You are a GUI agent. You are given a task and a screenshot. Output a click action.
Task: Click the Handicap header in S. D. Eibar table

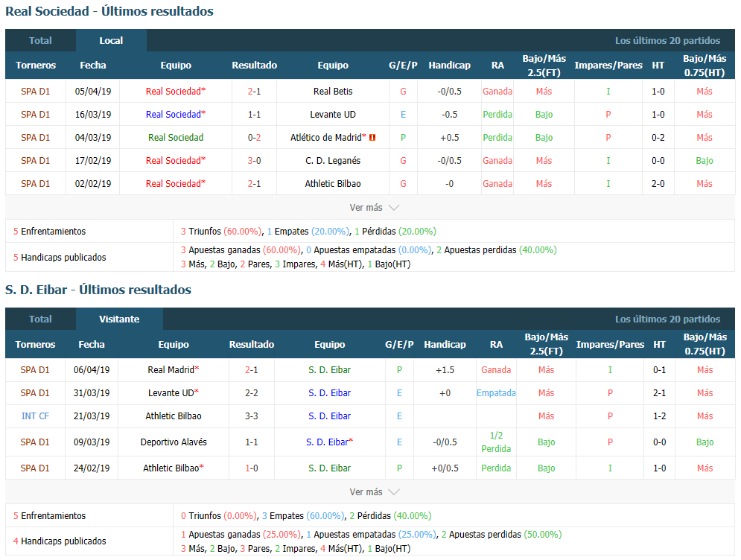pyautogui.click(x=445, y=345)
